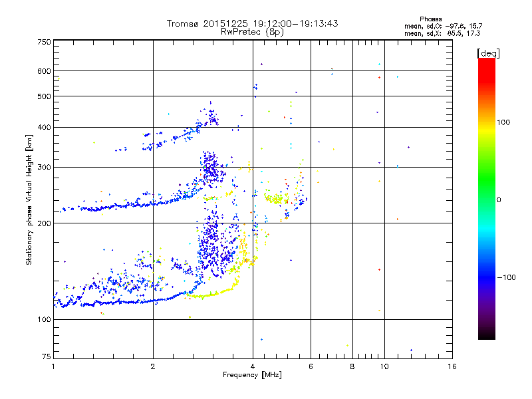
Task: Click the 'Stationary phase Virtual Height [km]' axis title
Action: point(29,199)
